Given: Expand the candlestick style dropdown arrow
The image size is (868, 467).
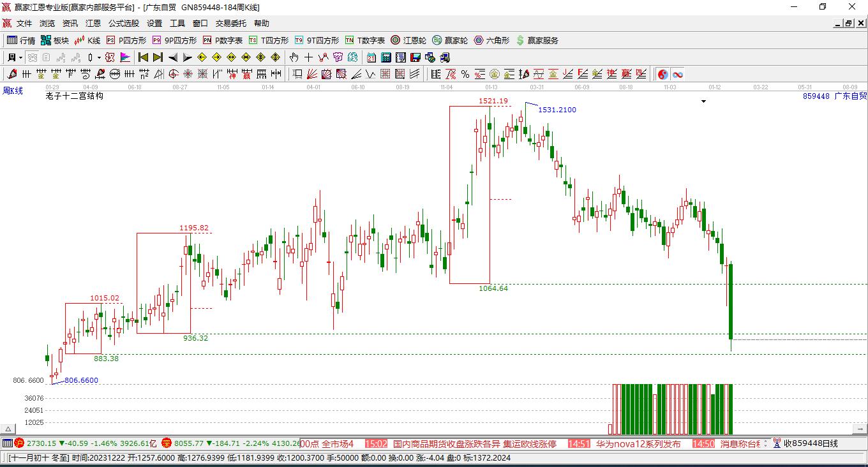Looking at the screenshot, I should click(x=99, y=57).
